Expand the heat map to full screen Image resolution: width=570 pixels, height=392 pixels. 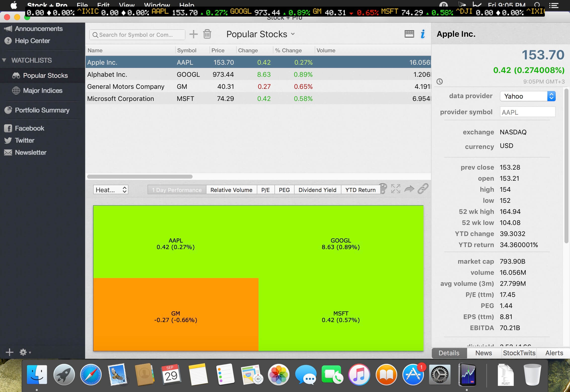[x=396, y=188]
